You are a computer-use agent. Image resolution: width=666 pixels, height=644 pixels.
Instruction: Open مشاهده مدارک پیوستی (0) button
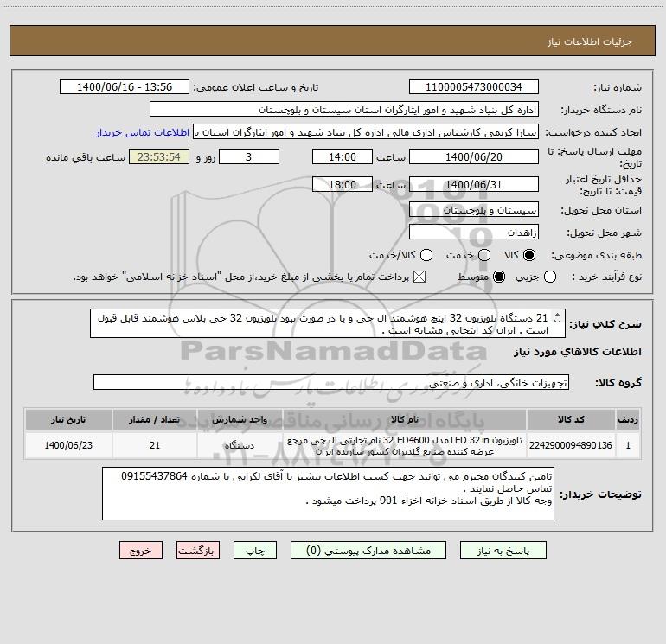(368, 551)
